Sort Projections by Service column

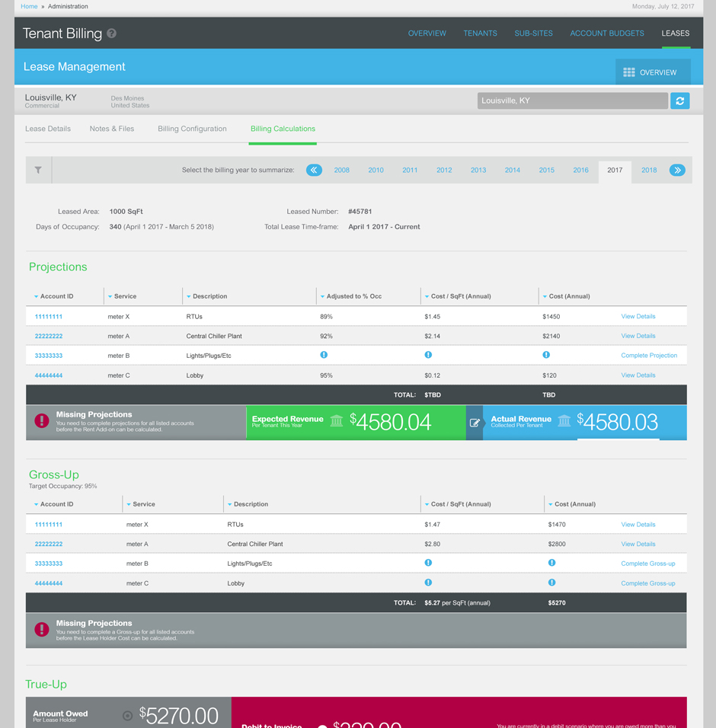tap(123, 296)
